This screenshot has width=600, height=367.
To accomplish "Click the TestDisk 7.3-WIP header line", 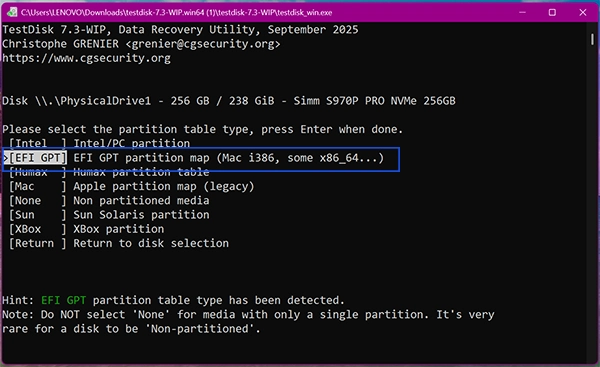I will tap(180, 30).
